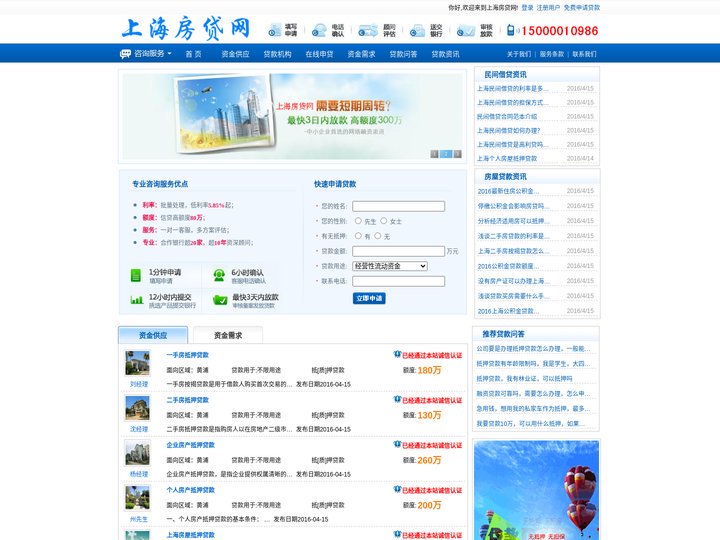Click the certification badge icon on the 二手房抵押贷款 row
The image size is (720, 540).
pyautogui.click(x=397, y=399)
